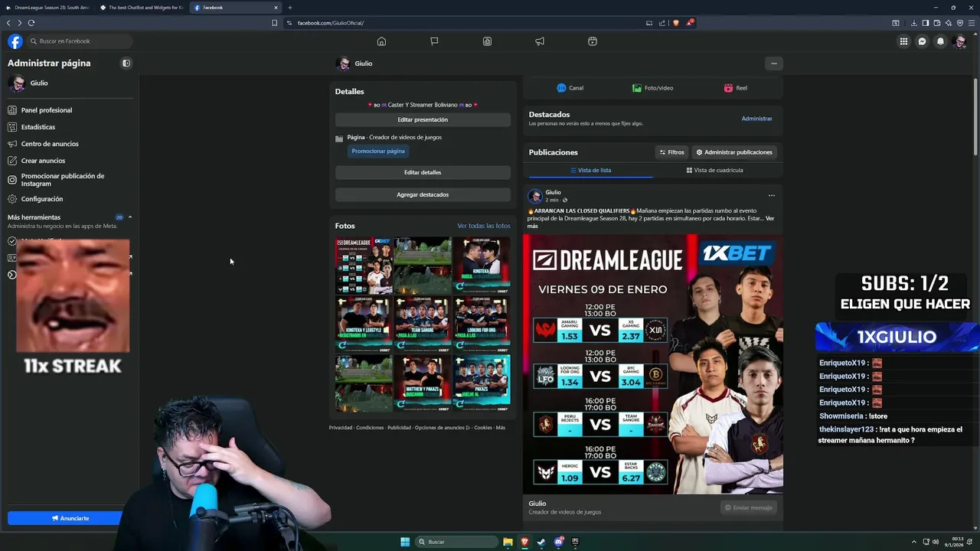This screenshot has width=980, height=551.
Task: Open the professional dashboard chart icon
Action: [487, 41]
